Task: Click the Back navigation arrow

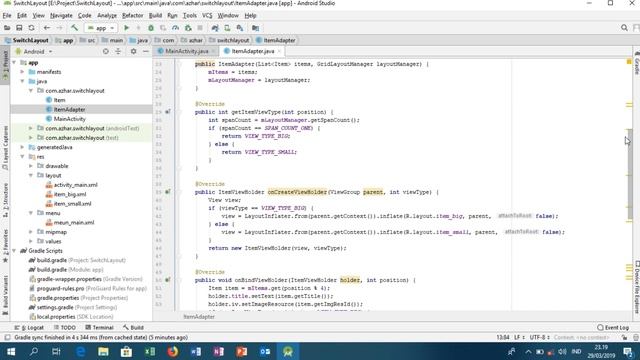Action: (47, 28)
